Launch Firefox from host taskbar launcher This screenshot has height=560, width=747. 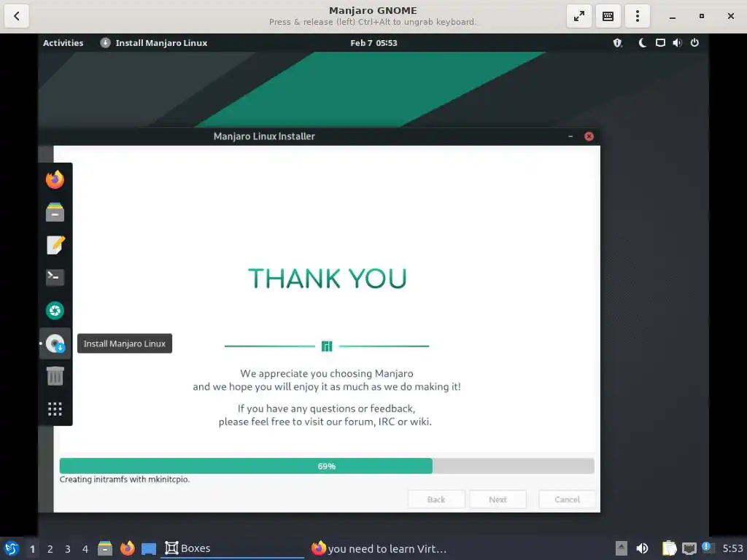pyautogui.click(x=127, y=548)
